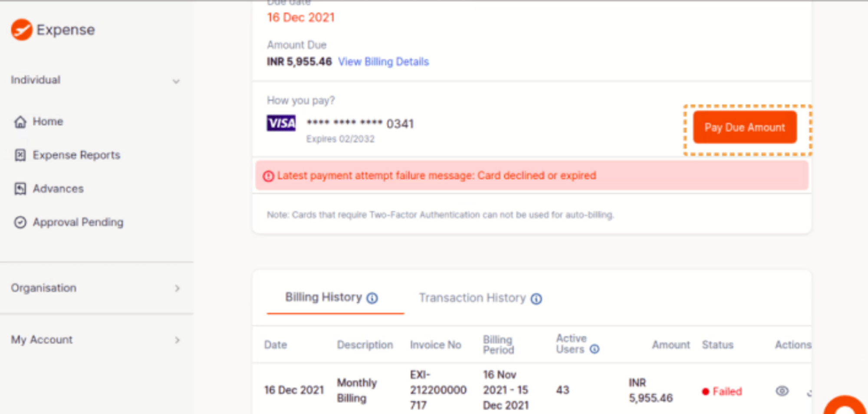
Task: Open Approval Pending page
Action: [69, 222]
